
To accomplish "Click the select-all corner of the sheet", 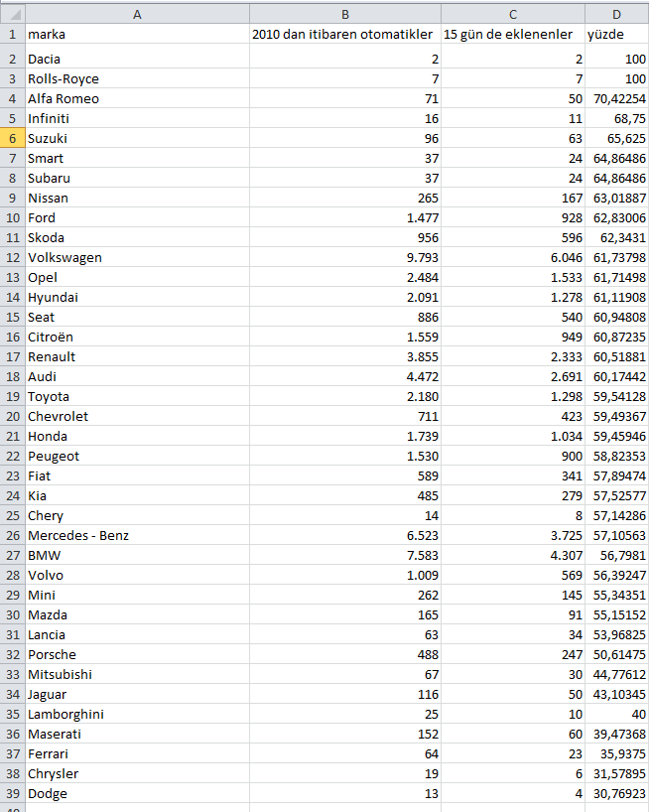I will [12, 14].
